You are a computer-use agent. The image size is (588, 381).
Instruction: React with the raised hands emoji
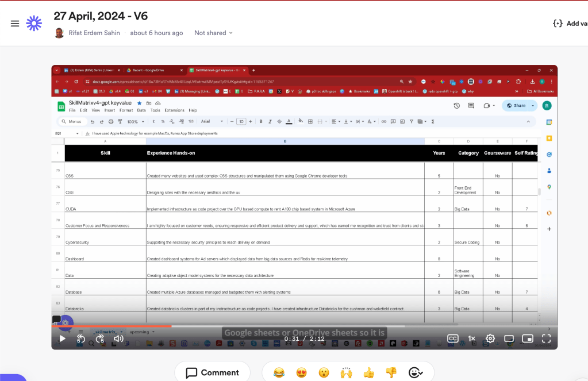[347, 372]
